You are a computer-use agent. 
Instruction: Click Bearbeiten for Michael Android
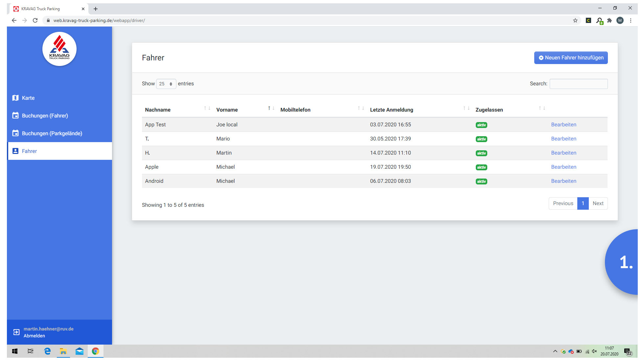pos(563,181)
